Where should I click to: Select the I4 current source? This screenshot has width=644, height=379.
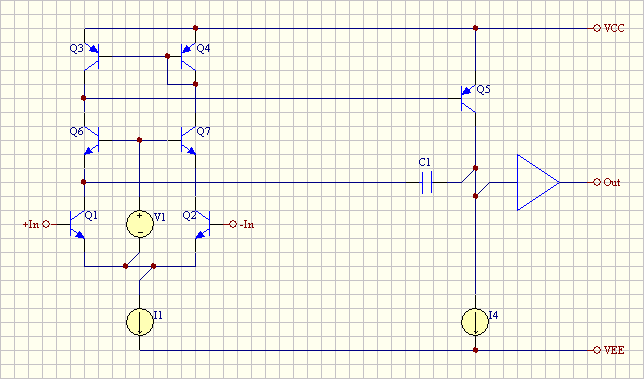pyautogui.click(x=475, y=322)
